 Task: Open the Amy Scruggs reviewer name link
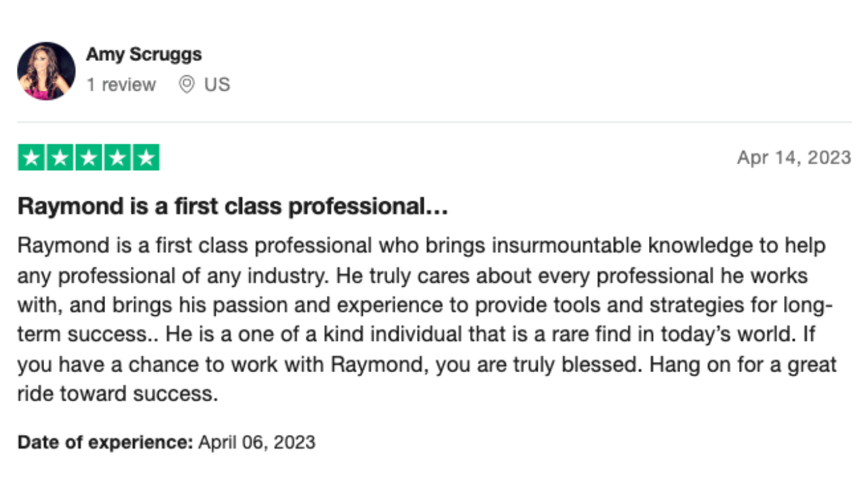tap(144, 54)
